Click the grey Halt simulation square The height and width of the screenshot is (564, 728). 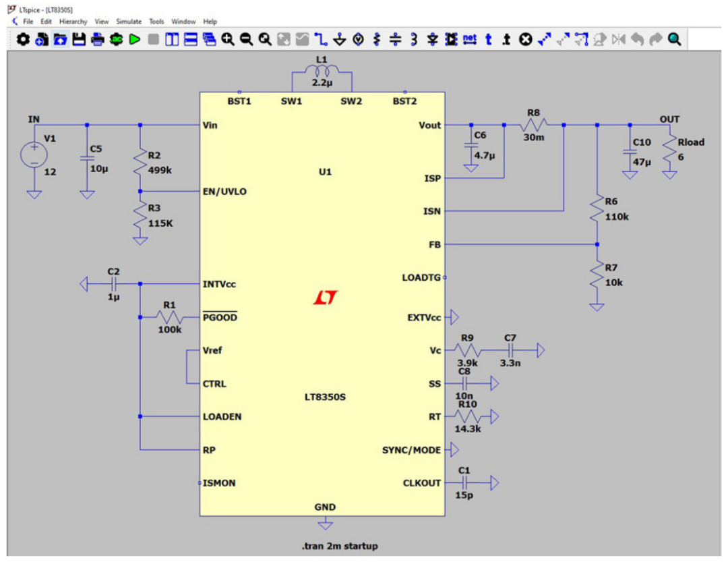153,40
